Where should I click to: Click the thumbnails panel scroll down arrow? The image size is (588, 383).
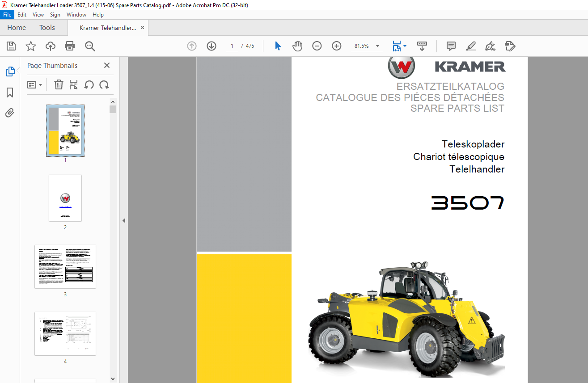113,379
